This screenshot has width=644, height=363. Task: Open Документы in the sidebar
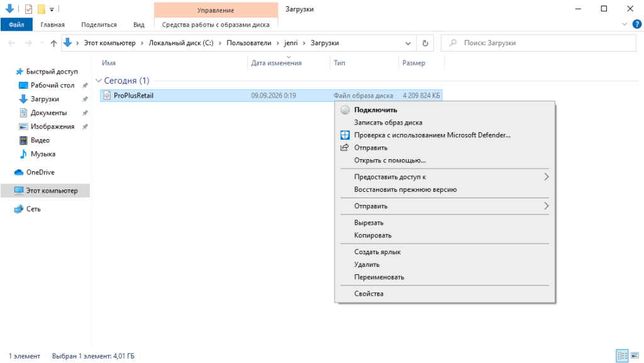coord(49,113)
